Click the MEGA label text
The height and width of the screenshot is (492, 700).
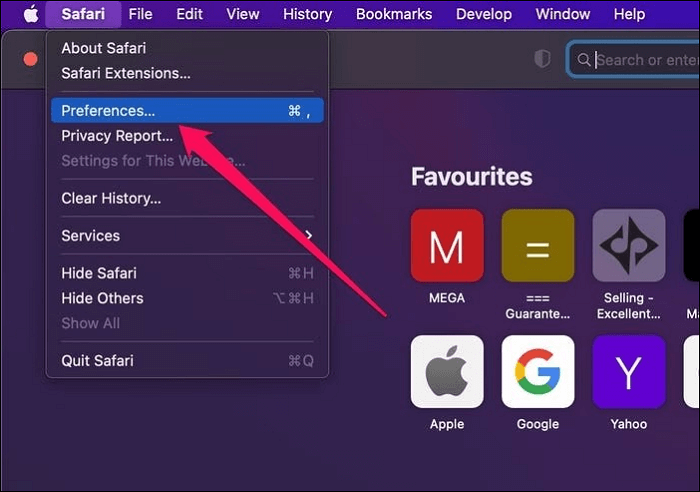[447, 298]
